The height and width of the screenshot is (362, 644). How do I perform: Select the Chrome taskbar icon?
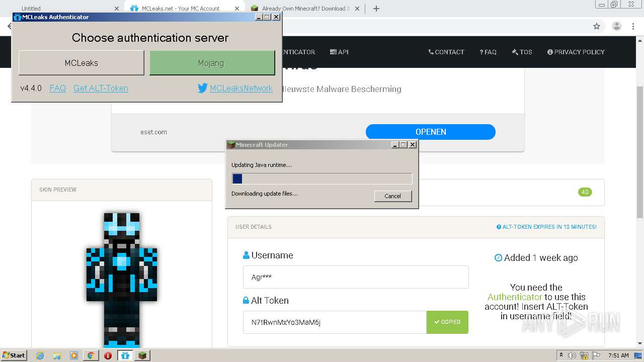pos(91,355)
